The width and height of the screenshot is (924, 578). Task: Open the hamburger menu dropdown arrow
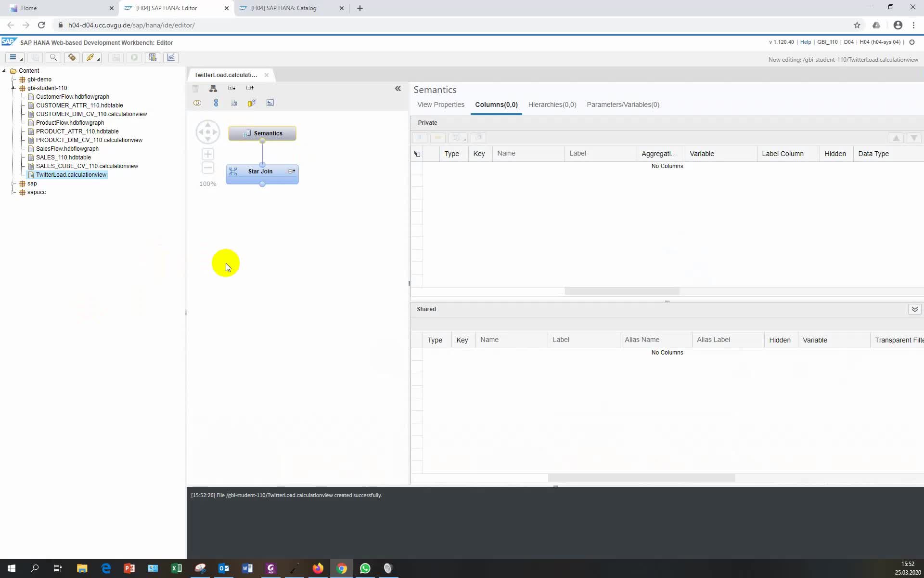pos(21,59)
